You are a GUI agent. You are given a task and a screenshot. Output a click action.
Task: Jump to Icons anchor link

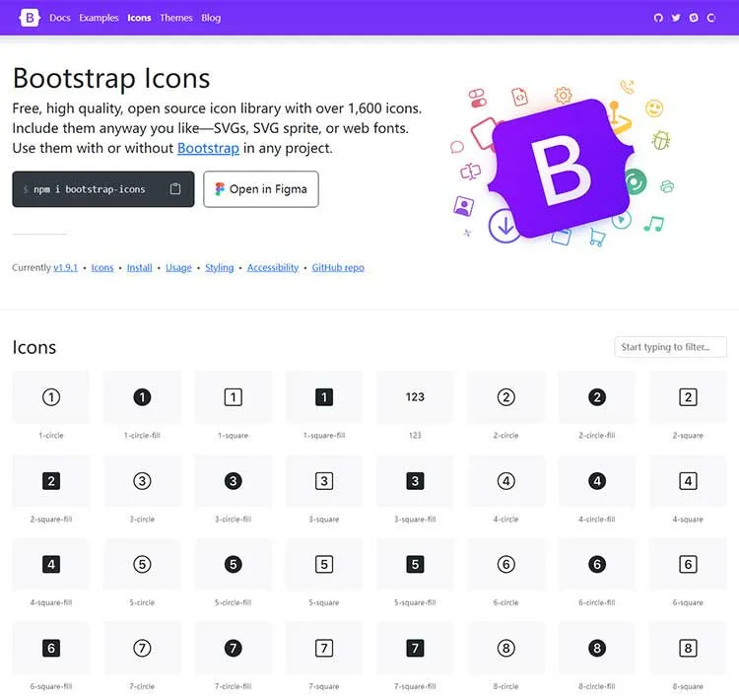[x=102, y=267]
